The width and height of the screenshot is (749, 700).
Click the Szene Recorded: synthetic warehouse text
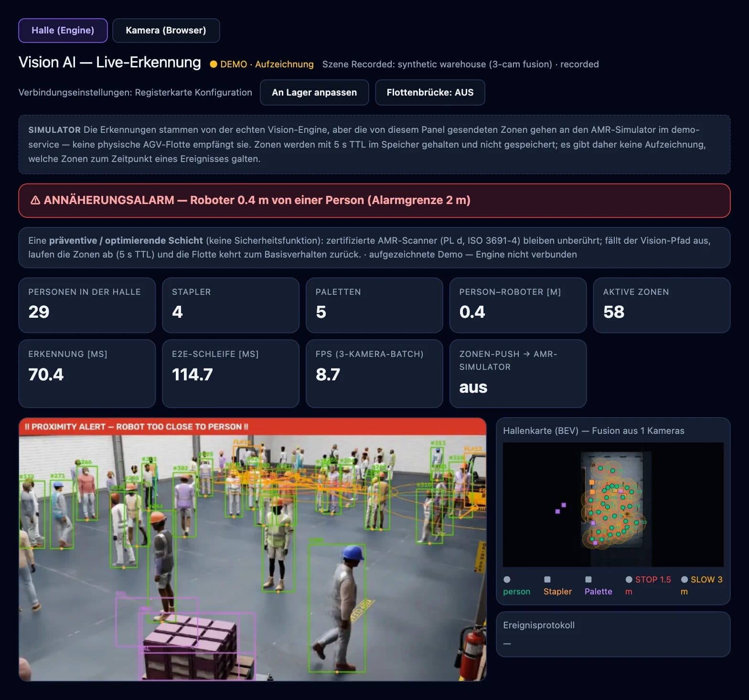pos(460,64)
